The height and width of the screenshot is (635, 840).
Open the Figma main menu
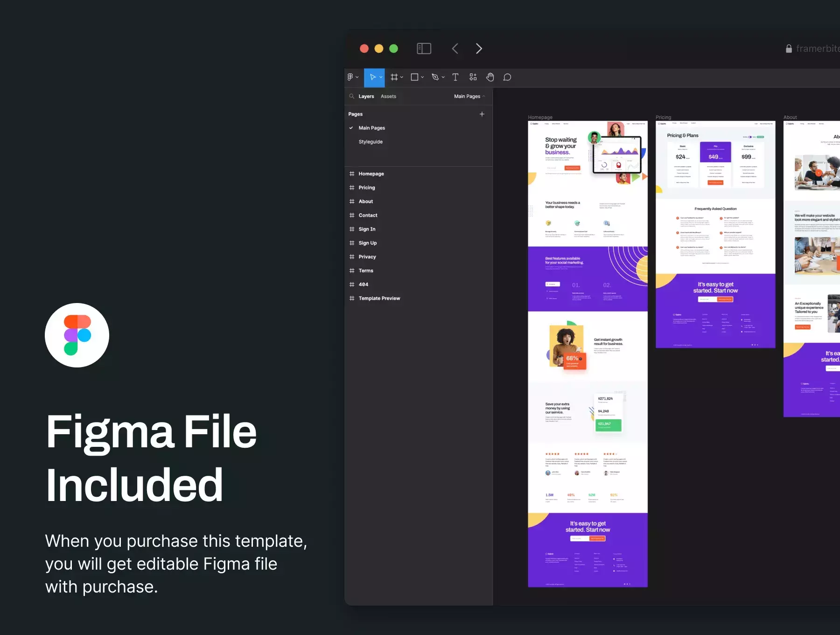tap(353, 78)
